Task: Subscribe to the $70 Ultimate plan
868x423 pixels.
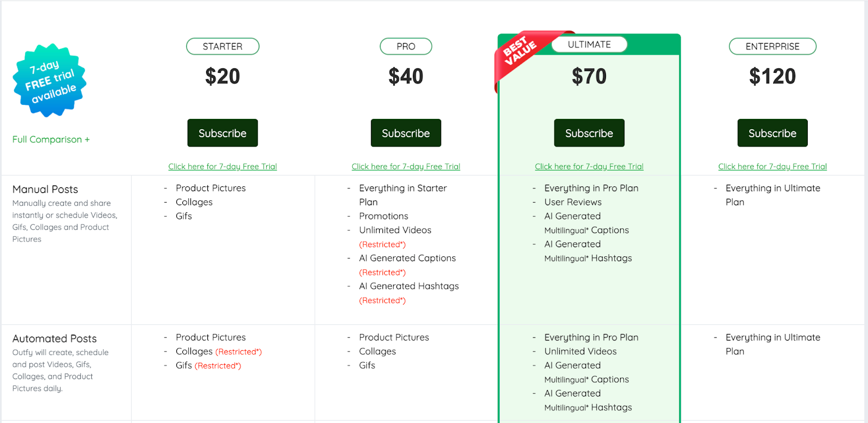Action: 589,133
